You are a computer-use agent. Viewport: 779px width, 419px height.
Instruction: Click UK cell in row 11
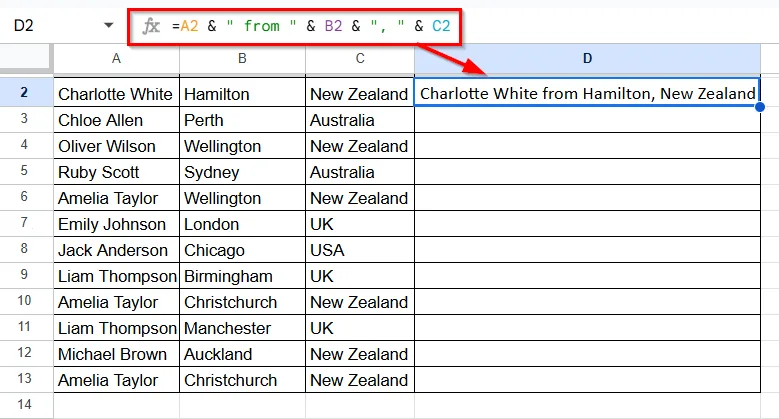[360, 328]
